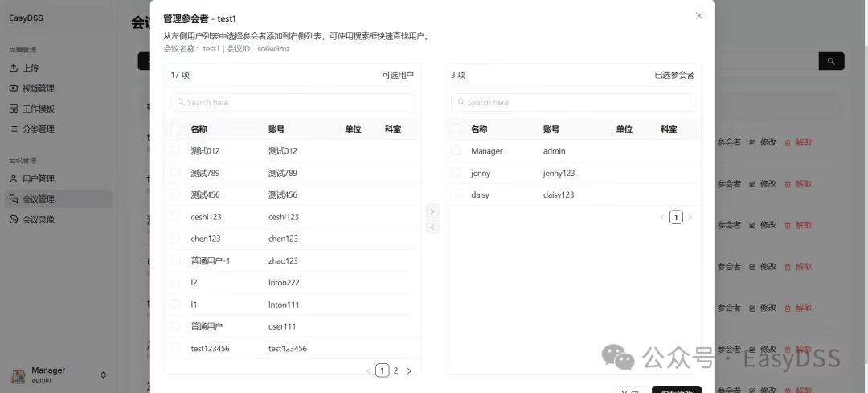Screen dimensions: 868x393
Task: Click the 视频管理 video icon
Action: pos(14,88)
